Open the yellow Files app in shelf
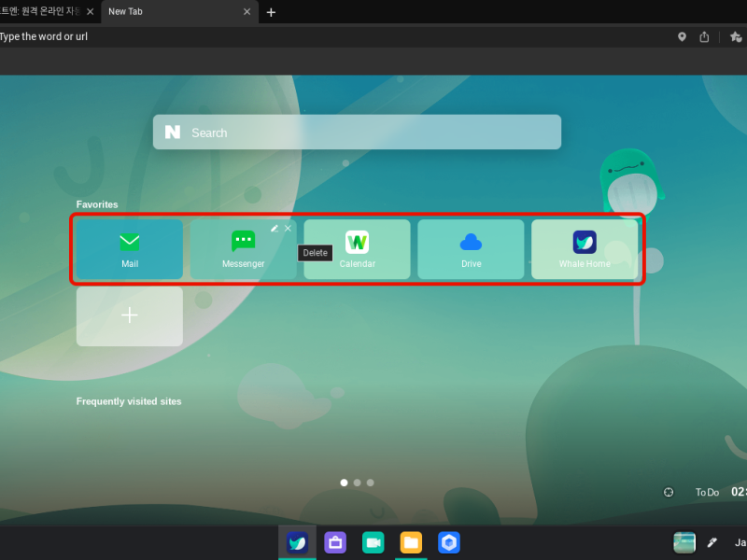The image size is (747, 560). pos(411,542)
